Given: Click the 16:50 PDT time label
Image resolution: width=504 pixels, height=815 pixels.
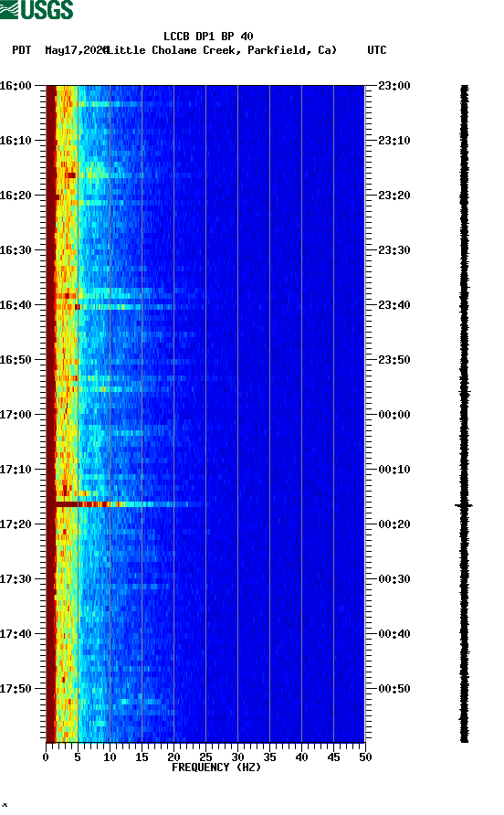Looking at the screenshot, I should coord(16,360).
